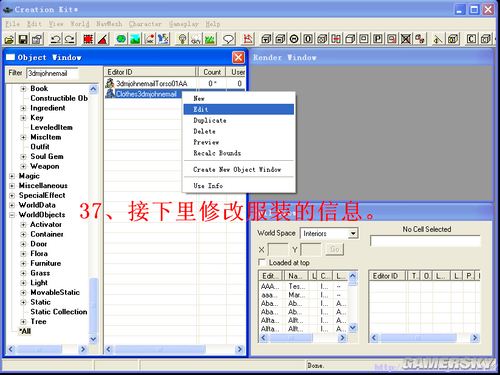Screen dimensions: 500x375
Task: Click the boxed letter C toolbar icon
Action: 471,39
